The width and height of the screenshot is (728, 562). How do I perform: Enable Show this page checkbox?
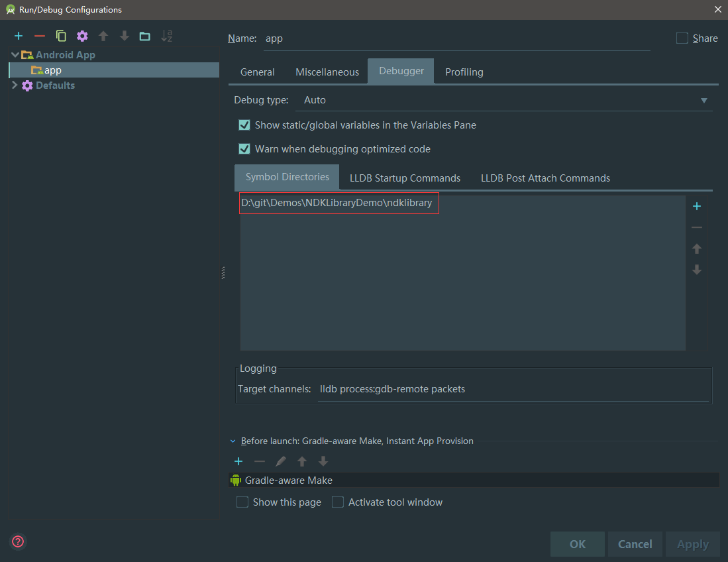click(242, 502)
